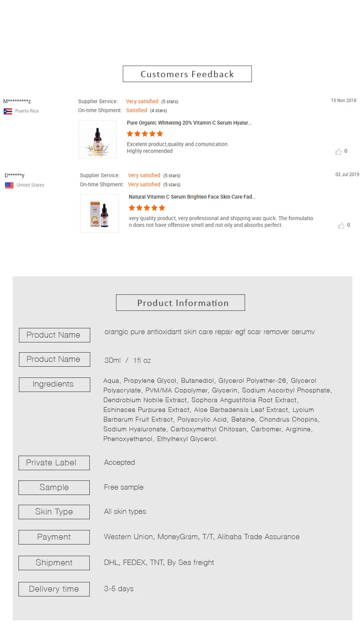Open Natural Vitamin C Serum Brighten Face link
Screen dimensions: 364x631
pos(192,197)
